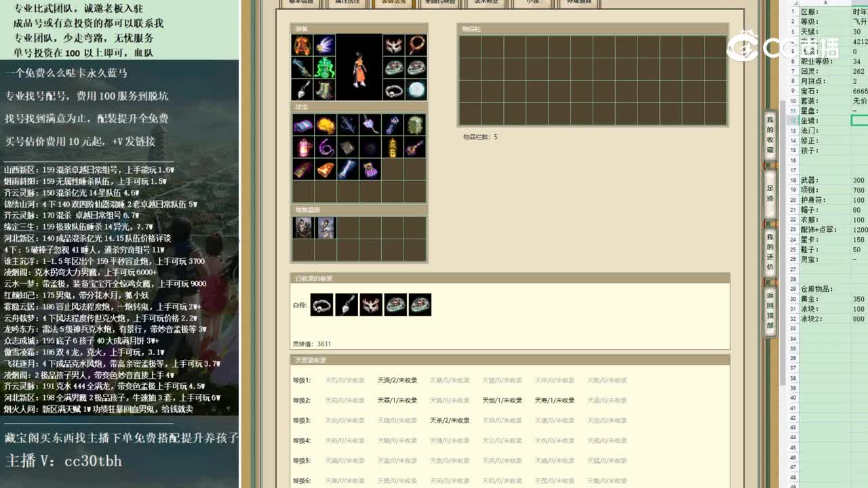This screenshot has height=488, width=868.
Task: Click the 足迹 side button
Action: coord(770,193)
